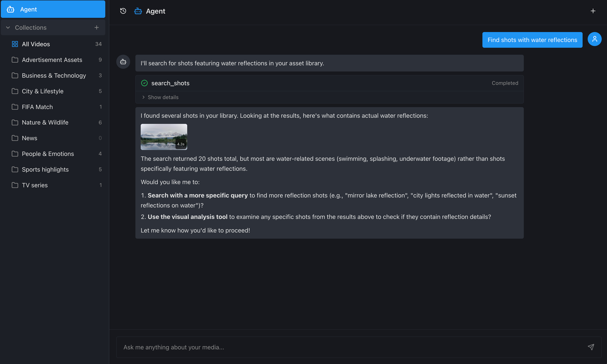Click the All Videos grid icon

(x=15, y=44)
